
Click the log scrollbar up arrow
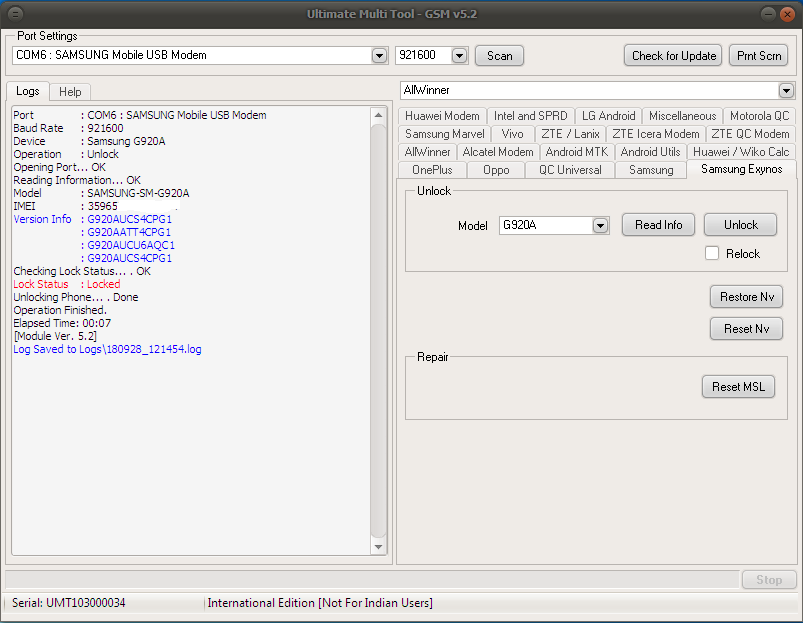coord(378,115)
